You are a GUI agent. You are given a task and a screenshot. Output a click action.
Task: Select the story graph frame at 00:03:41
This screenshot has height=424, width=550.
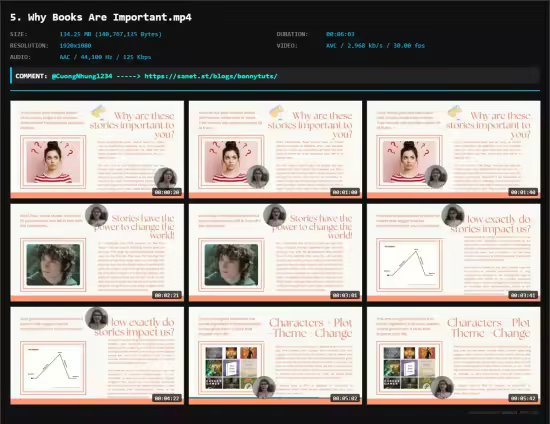[454, 253]
